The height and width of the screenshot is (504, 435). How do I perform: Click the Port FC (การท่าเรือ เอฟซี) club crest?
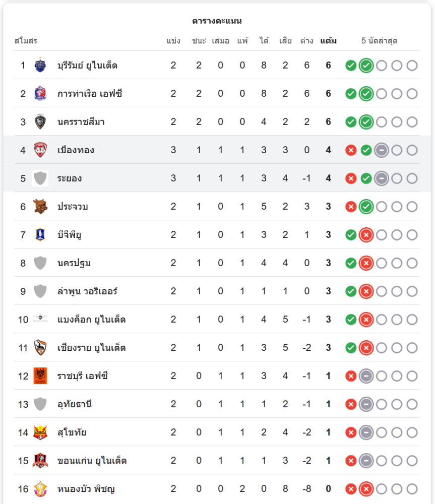click(40, 93)
